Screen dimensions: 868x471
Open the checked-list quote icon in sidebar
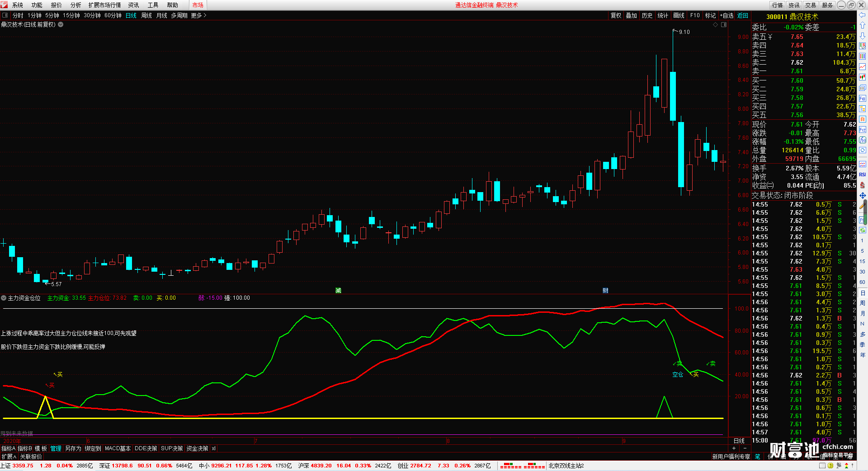(863, 46)
